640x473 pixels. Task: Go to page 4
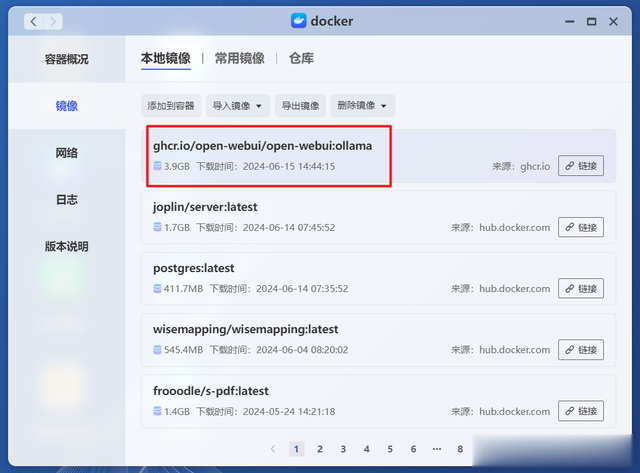coord(367,449)
